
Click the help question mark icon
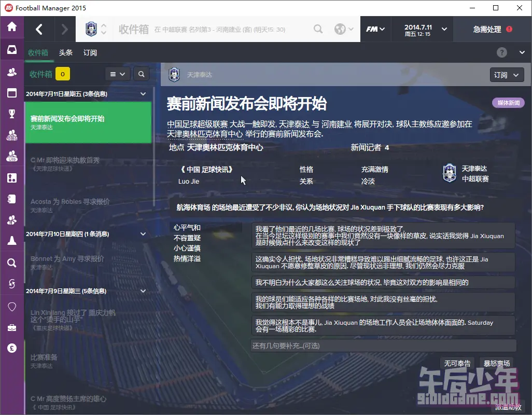point(502,52)
